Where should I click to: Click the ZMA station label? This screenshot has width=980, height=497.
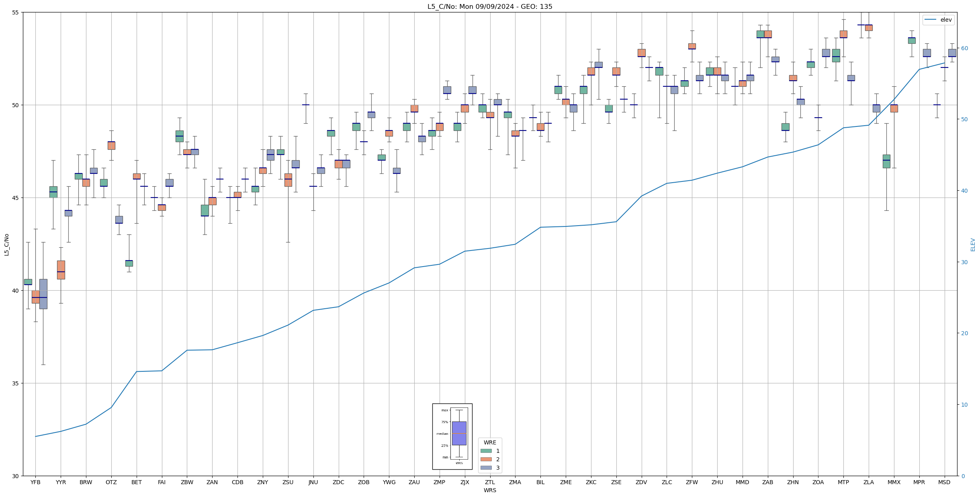tap(515, 482)
